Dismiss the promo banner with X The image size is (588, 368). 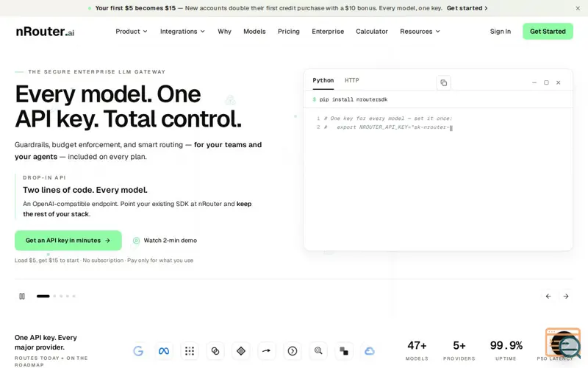click(578, 8)
